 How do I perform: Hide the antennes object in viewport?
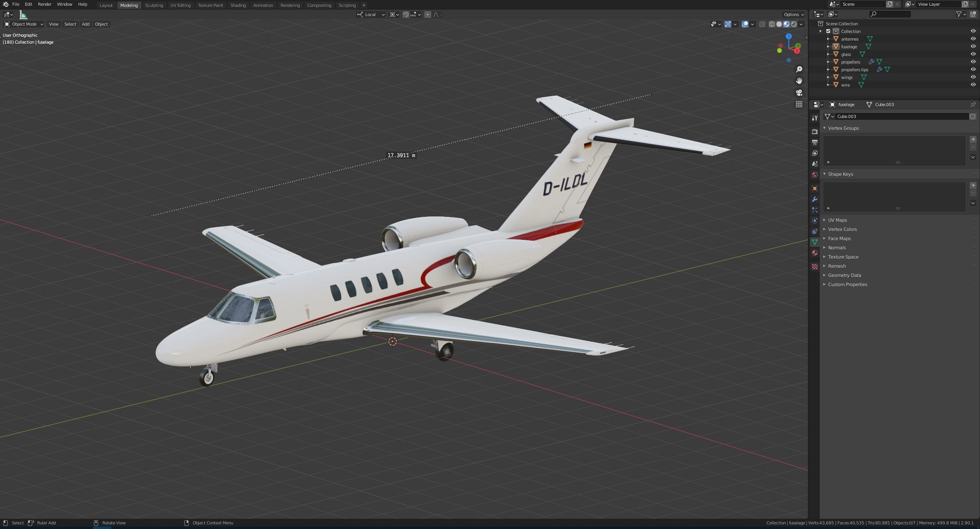coord(973,39)
